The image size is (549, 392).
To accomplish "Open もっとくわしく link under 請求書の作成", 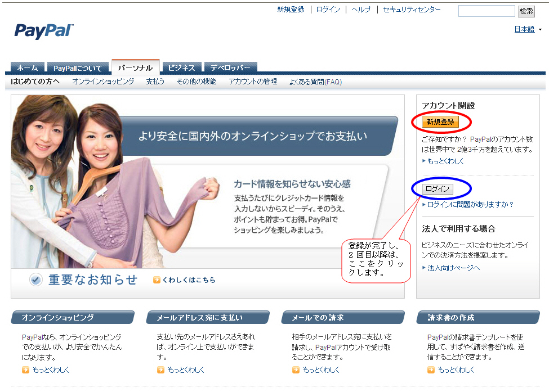I will (456, 370).
